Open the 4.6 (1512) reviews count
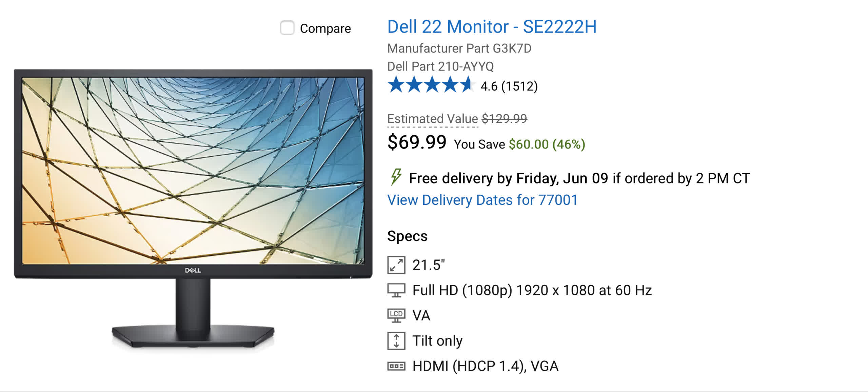The width and height of the screenshot is (868, 392). (509, 86)
